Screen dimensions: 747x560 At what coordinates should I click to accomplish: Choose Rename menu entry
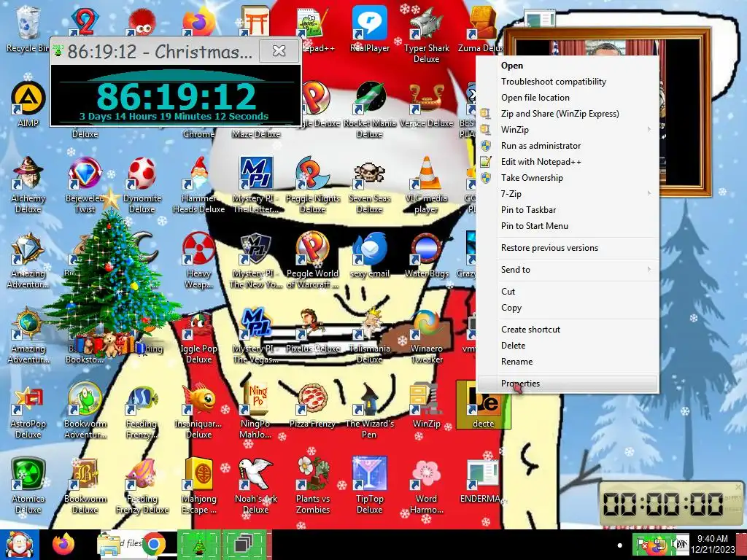(568, 362)
